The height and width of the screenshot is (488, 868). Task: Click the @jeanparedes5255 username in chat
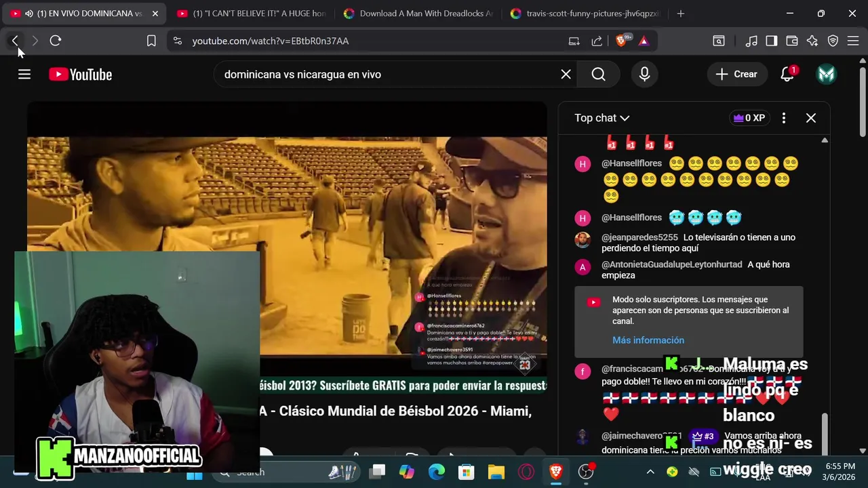point(639,237)
